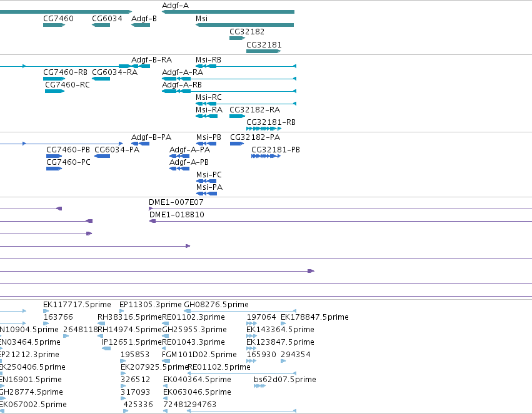The height and width of the screenshot is (414, 532).
Task: Click feature 2648118
Action: pos(66,336)
